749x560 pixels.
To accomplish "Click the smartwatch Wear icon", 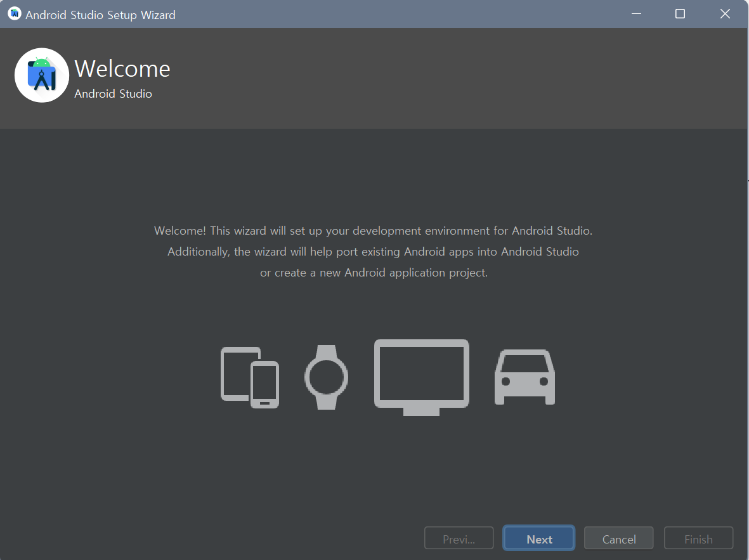I will (x=326, y=377).
